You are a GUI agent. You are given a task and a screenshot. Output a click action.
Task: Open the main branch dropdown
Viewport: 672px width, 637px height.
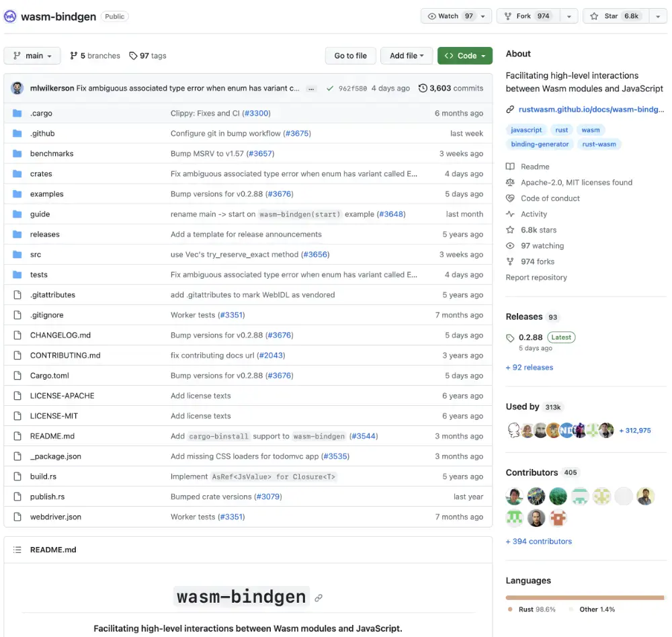[32, 56]
